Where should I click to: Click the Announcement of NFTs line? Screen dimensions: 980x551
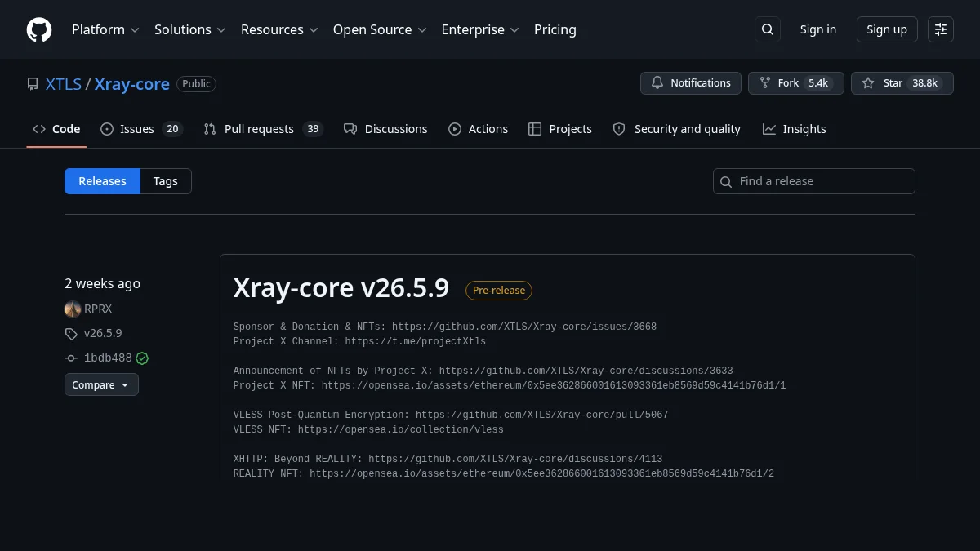pyautogui.click(x=483, y=371)
